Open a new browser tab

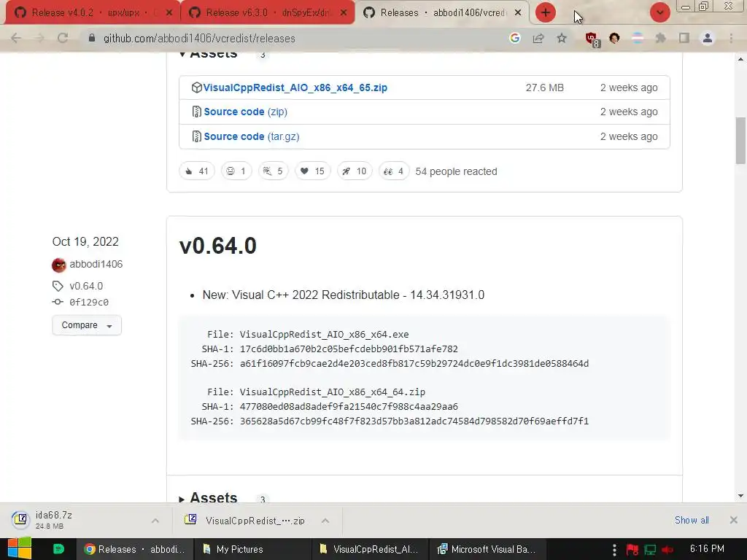(546, 12)
